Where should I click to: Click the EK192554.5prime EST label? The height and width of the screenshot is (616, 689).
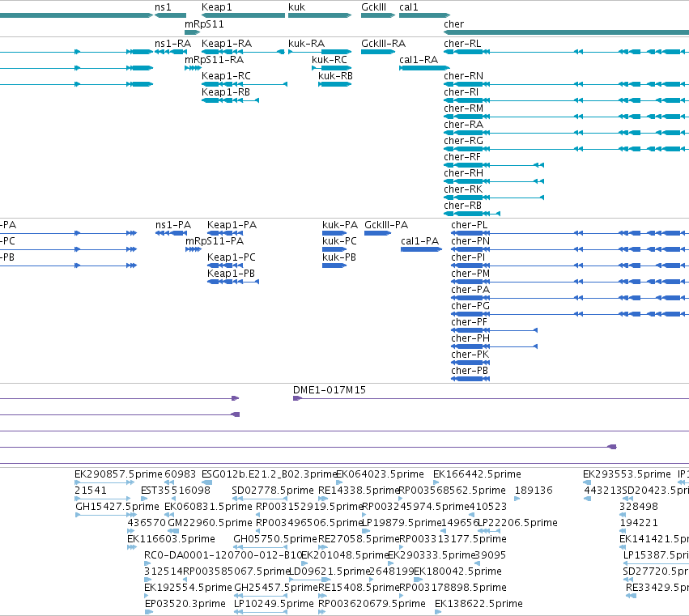(188, 588)
